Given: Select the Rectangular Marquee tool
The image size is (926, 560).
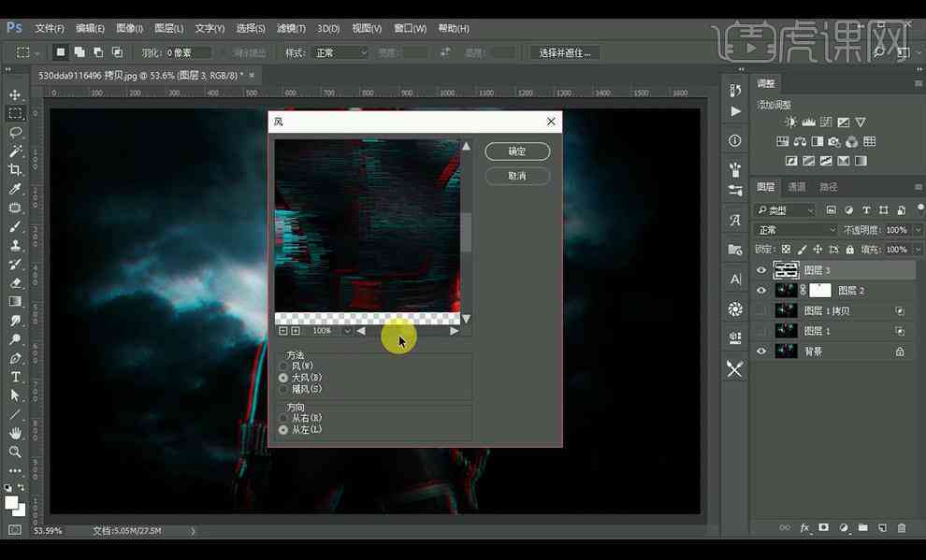Looking at the screenshot, I should [15, 113].
